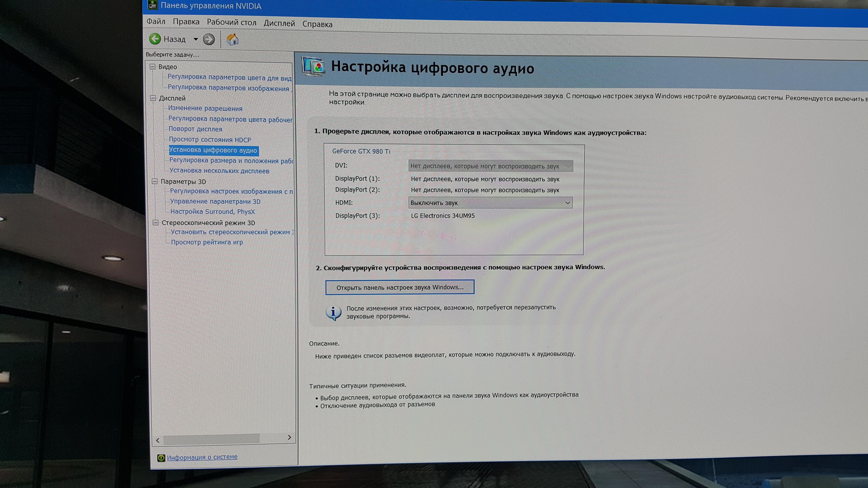Collapse the Стереоскопический режим 3D section
The image size is (868, 488).
(x=155, y=222)
